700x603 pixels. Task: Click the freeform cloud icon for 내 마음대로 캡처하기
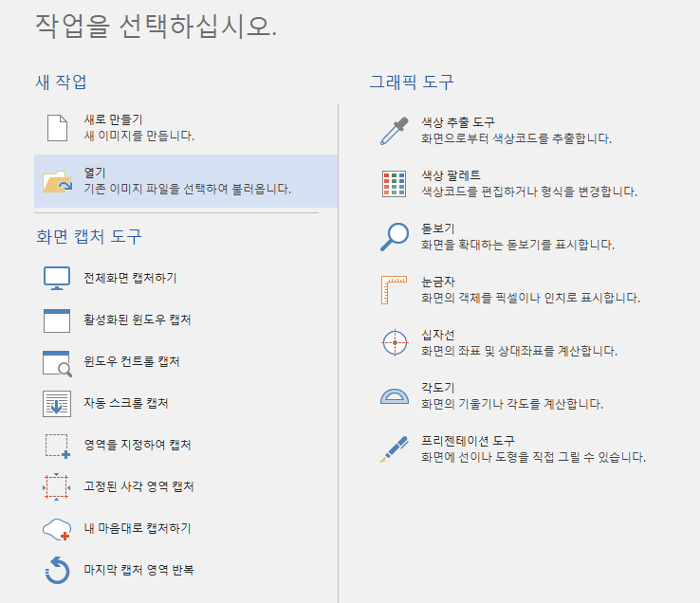click(57, 529)
